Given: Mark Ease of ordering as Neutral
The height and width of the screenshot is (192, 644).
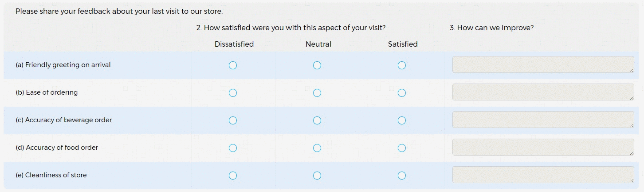Looking at the screenshot, I should (x=317, y=93).
